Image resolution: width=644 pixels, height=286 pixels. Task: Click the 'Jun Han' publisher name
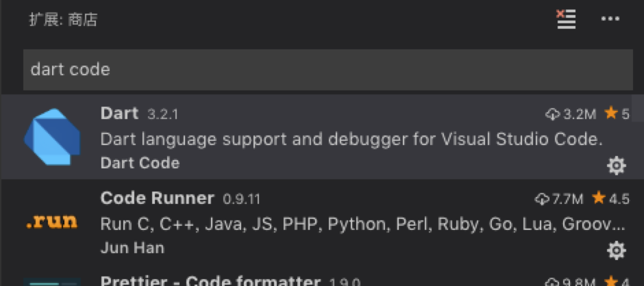[132, 248]
